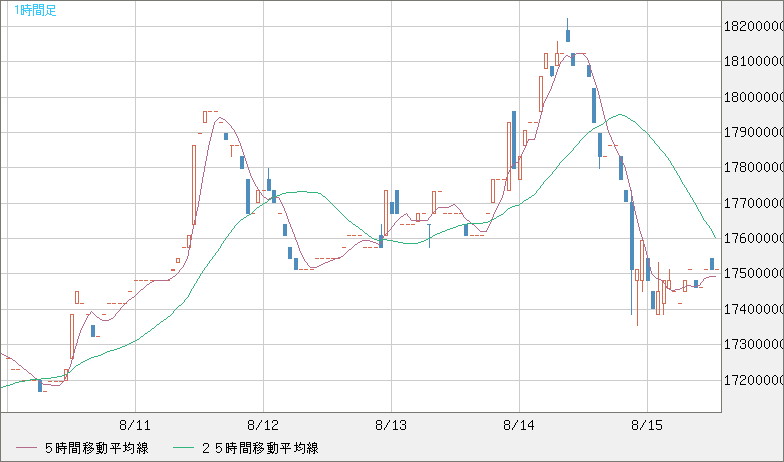Click the 18200000 price axis label
784x462 pixels.
[754, 26]
